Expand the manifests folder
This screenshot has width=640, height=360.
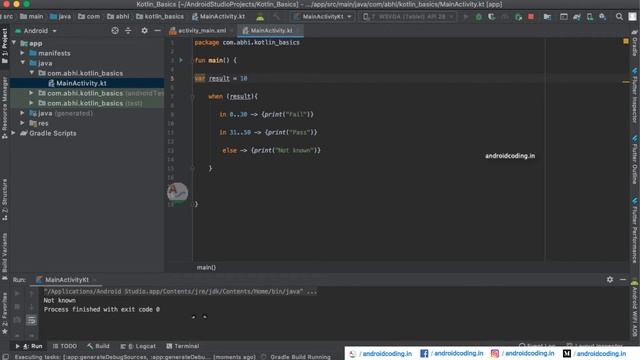coord(23,53)
